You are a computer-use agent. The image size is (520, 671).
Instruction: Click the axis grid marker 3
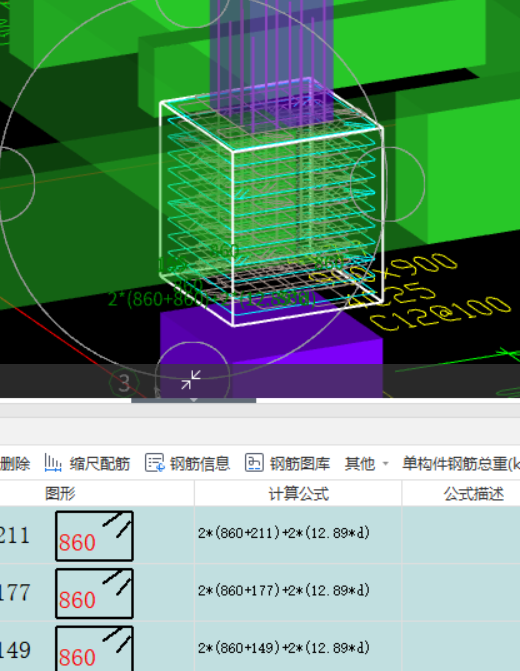point(125,383)
